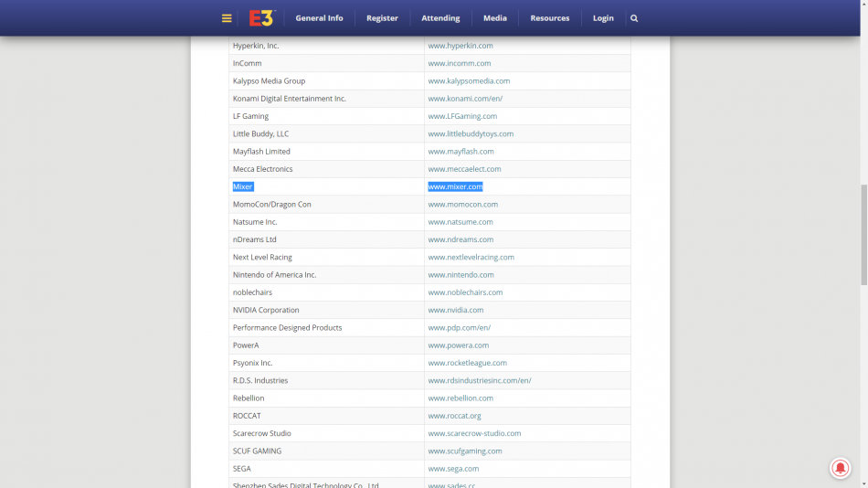Open the www.pdp.com/en/ link
Screen dimensions: 868x488
[459, 328]
